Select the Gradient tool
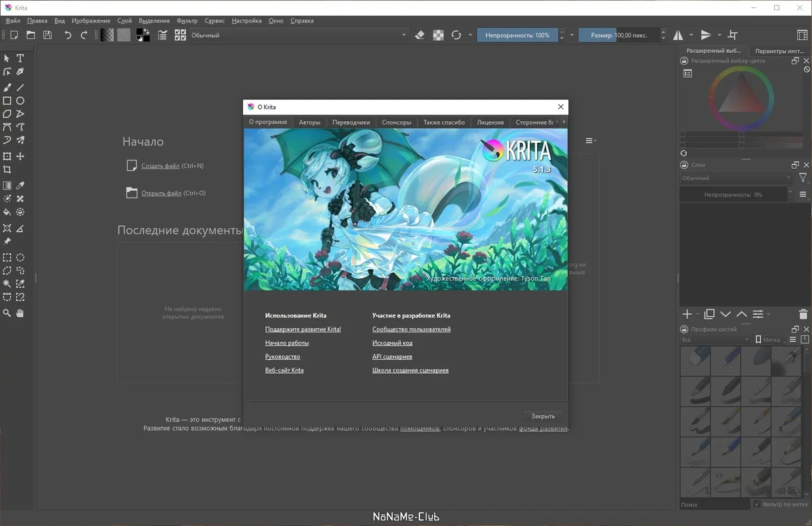Image resolution: width=812 pixels, height=526 pixels. click(x=7, y=185)
